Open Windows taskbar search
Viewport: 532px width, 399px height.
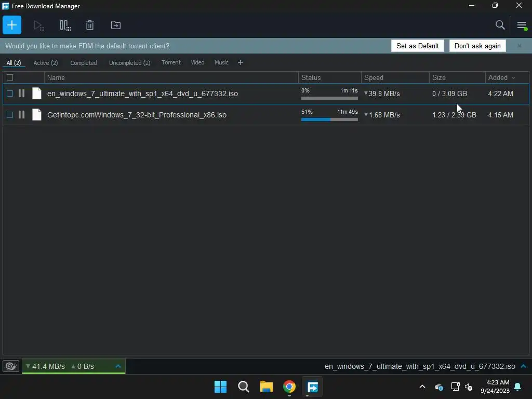click(244, 387)
